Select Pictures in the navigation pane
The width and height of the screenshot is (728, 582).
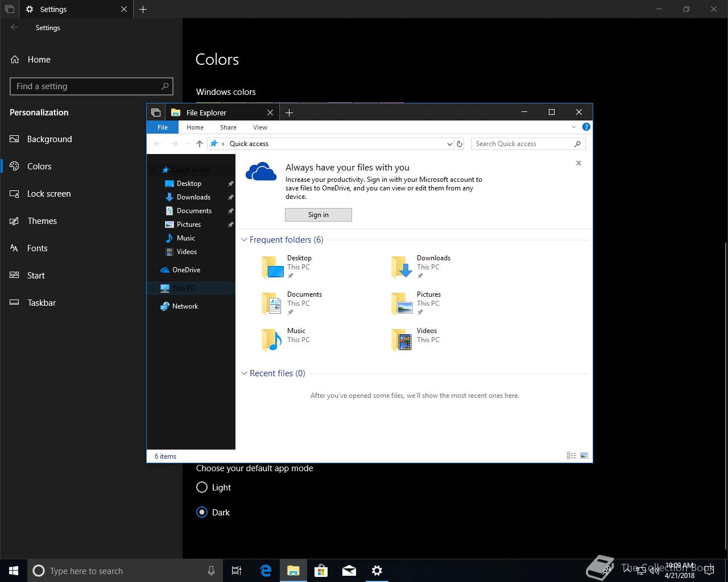[x=191, y=225]
